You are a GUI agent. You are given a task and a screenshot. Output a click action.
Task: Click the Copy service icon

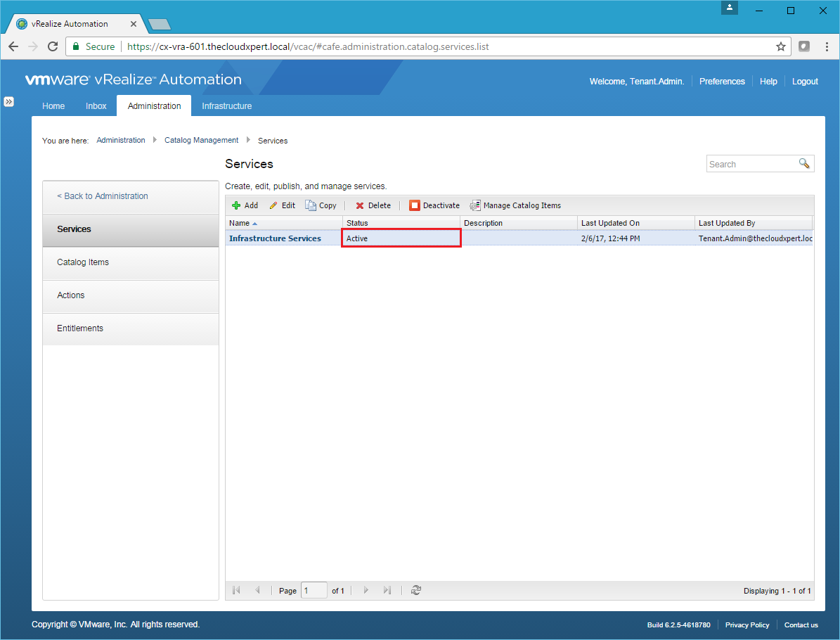coord(311,205)
